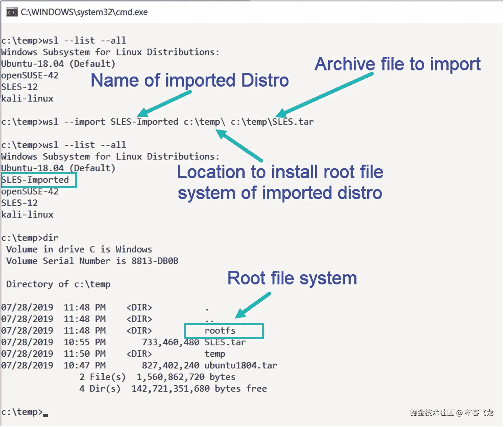Click the arrow pointing at SLES.tar path
The image size is (504, 427).
click(x=324, y=95)
